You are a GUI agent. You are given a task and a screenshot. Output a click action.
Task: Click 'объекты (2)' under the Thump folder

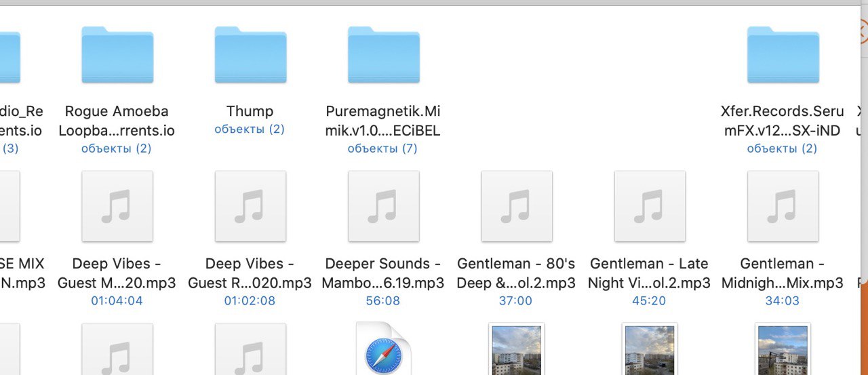(x=250, y=129)
